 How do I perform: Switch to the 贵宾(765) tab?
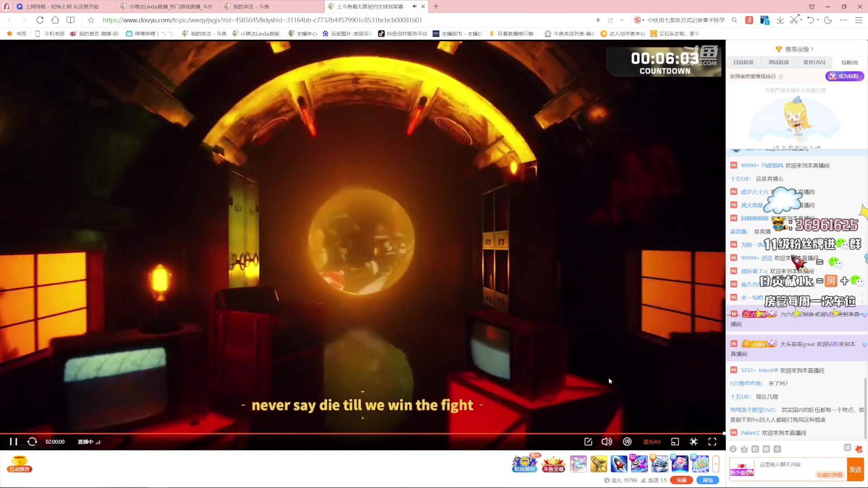click(814, 62)
